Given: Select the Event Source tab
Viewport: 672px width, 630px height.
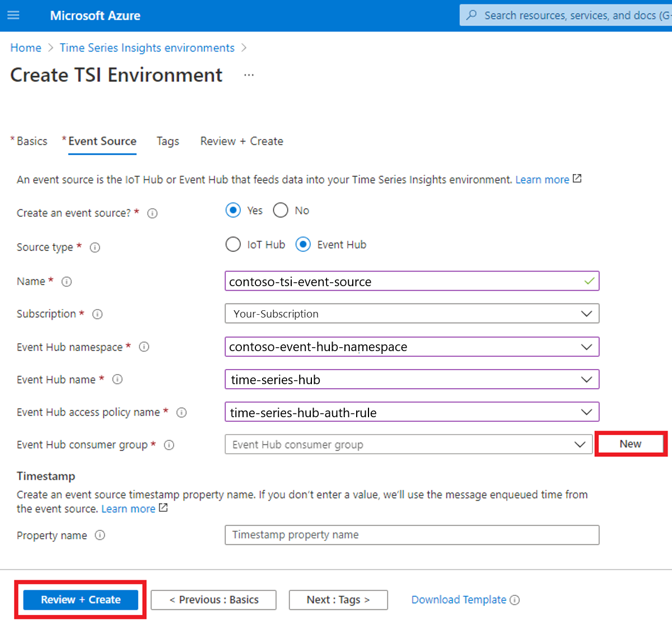Looking at the screenshot, I should [102, 141].
